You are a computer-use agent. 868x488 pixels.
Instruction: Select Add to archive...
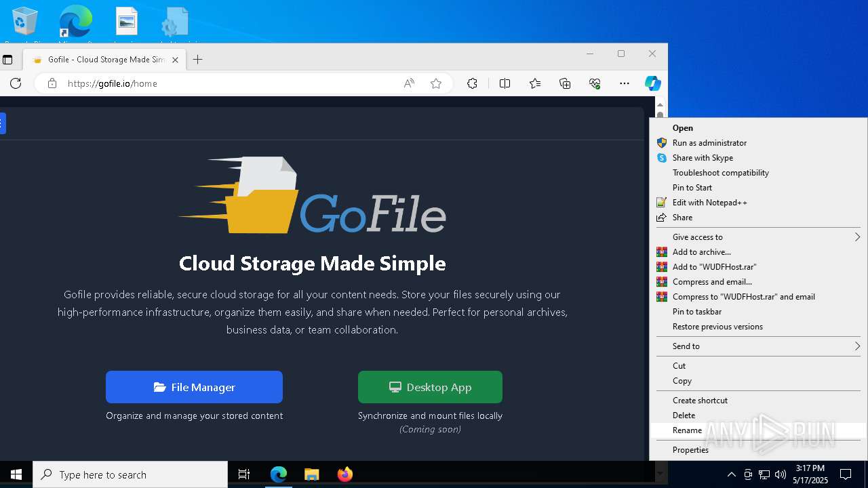tap(758, 252)
